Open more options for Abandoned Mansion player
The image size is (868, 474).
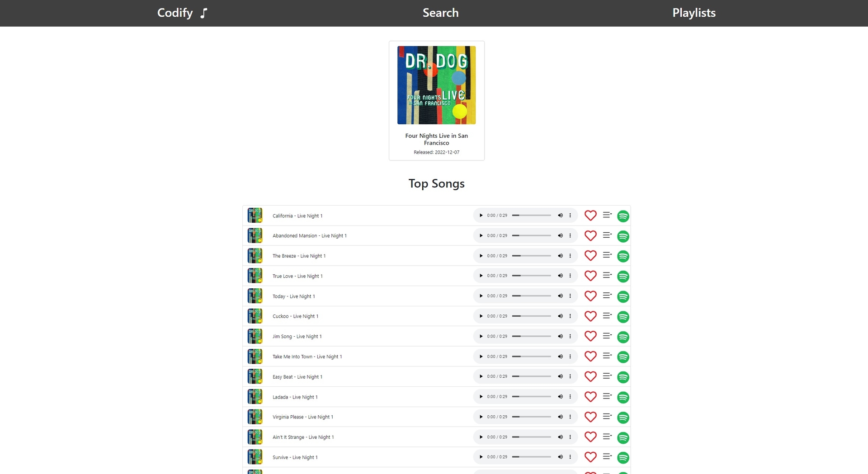pos(570,235)
